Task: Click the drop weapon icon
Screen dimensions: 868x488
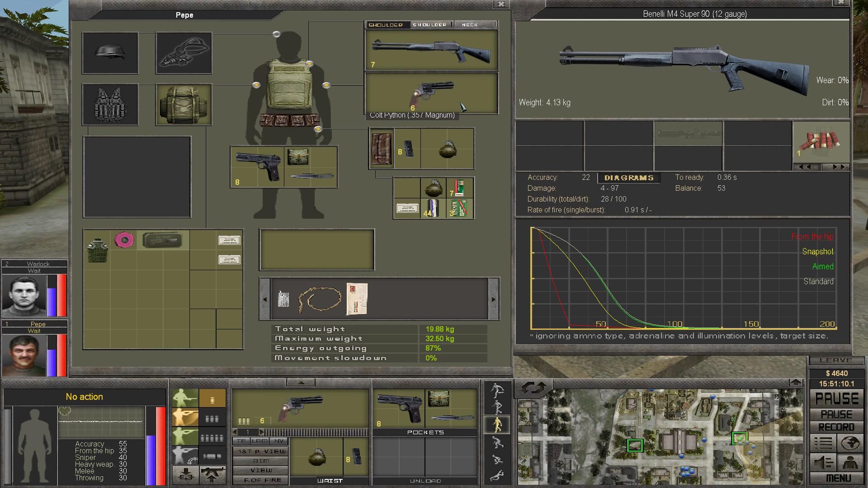Action: pos(185,475)
